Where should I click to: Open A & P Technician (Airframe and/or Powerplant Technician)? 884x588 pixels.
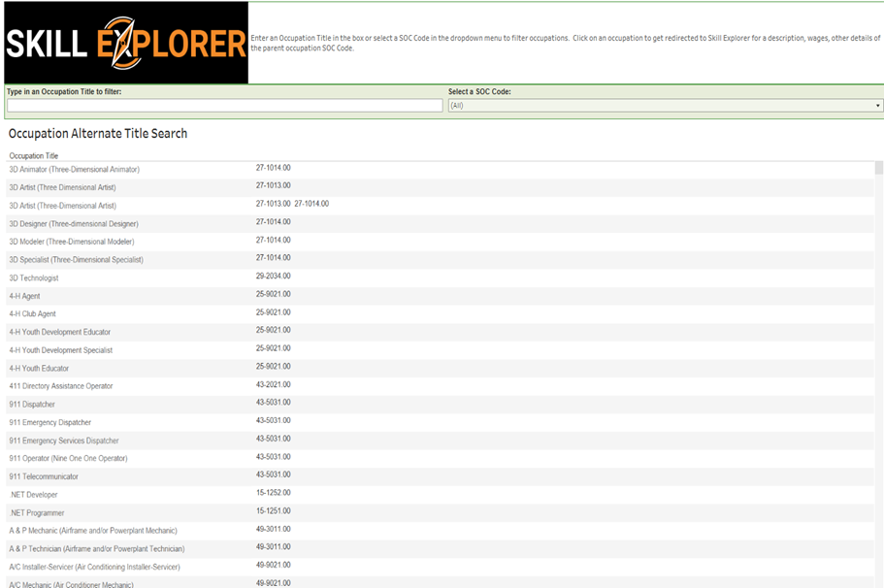click(97, 548)
